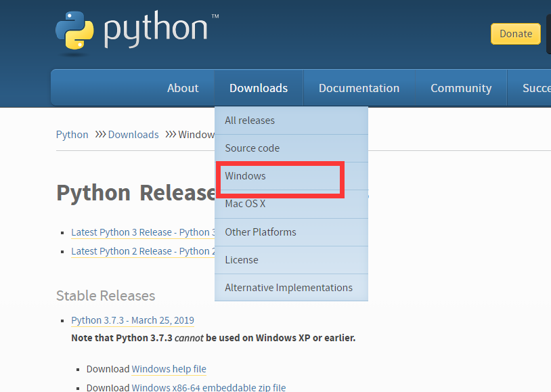
Task: Open the Community nav menu
Action: (x=461, y=88)
